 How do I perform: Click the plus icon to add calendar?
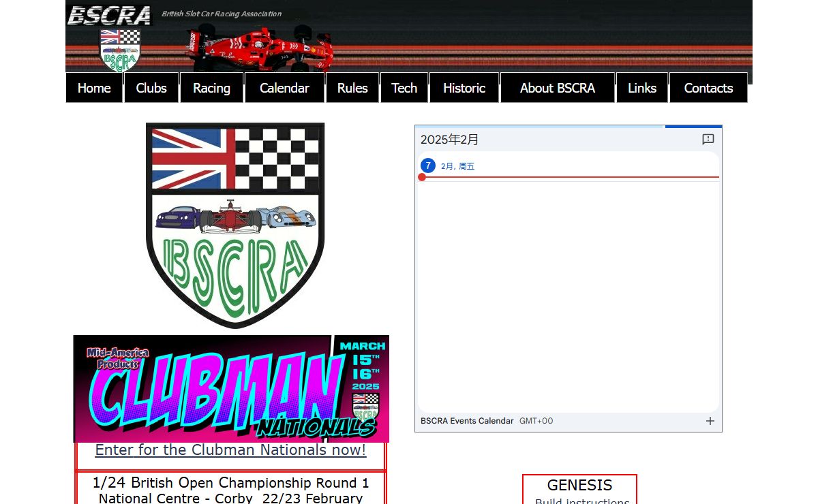coord(710,421)
